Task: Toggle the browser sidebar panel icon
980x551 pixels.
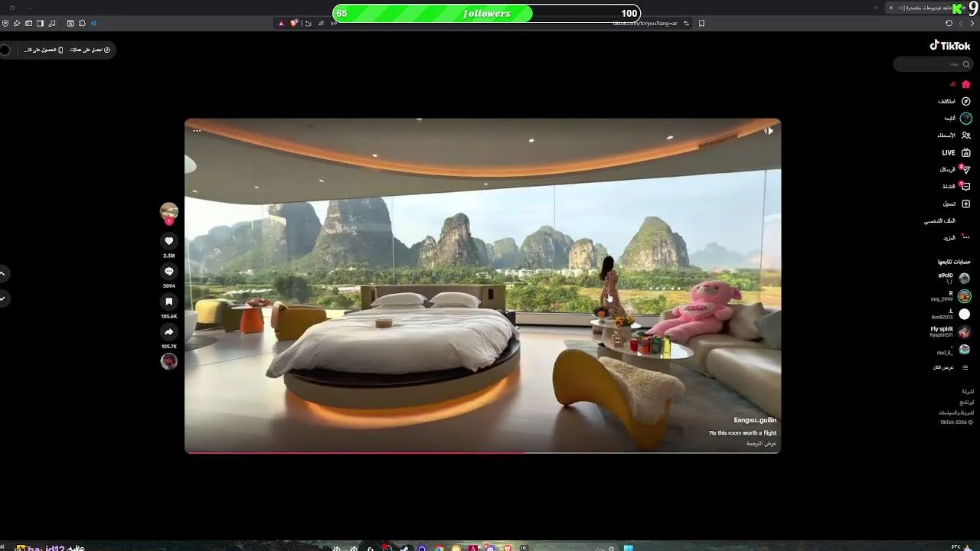Action: [40, 24]
